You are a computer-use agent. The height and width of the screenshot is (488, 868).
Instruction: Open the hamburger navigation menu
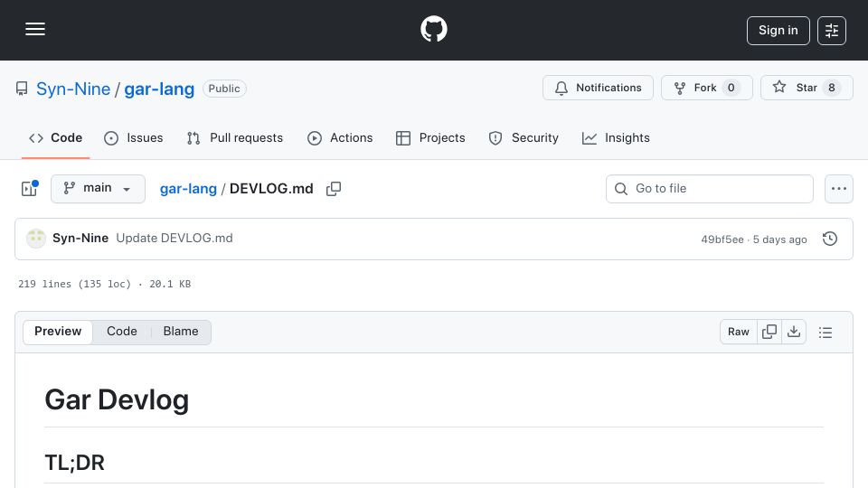click(35, 29)
